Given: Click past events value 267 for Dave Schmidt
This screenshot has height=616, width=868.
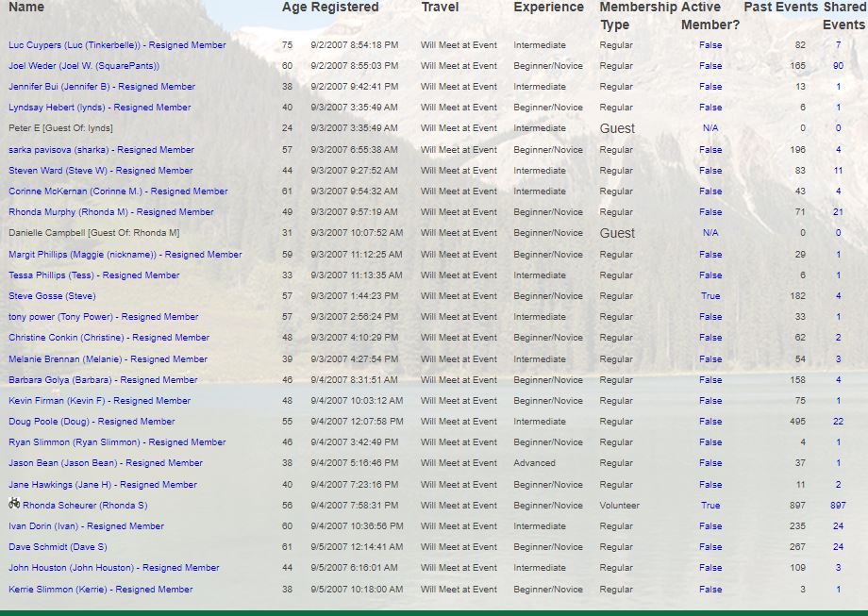Looking at the screenshot, I should tap(797, 547).
